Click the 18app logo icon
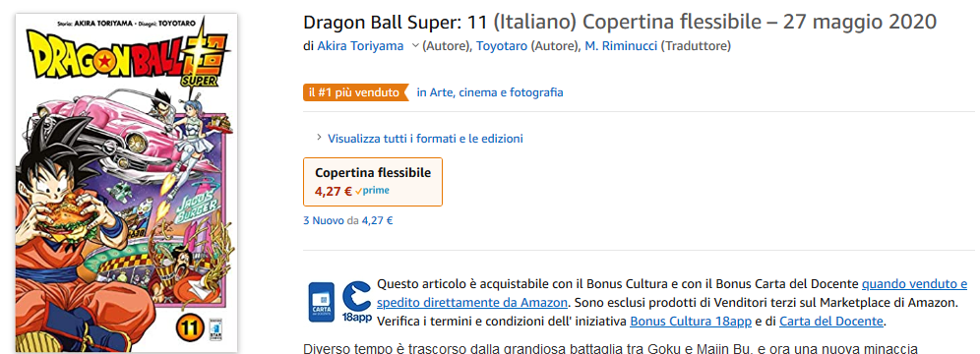The image size is (980, 354). pyautogui.click(x=357, y=303)
